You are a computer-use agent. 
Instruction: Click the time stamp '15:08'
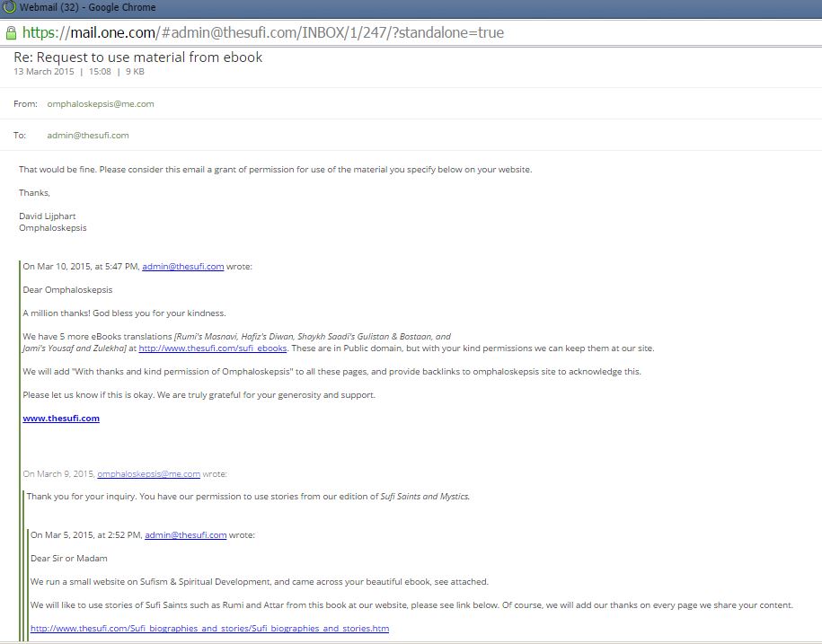coord(100,71)
